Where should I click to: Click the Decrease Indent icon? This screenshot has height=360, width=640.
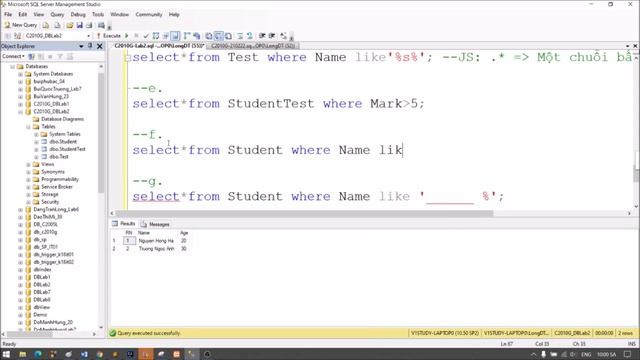(262, 36)
